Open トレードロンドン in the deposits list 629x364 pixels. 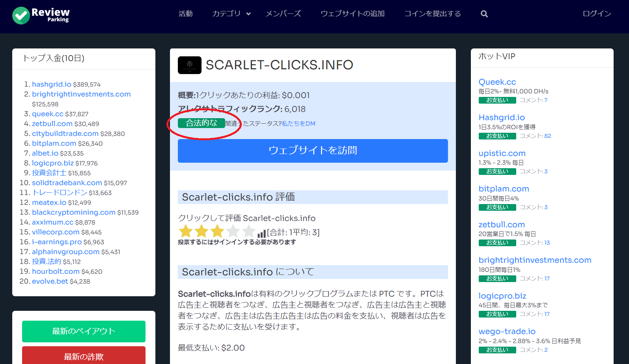pyautogui.click(x=60, y=193)
